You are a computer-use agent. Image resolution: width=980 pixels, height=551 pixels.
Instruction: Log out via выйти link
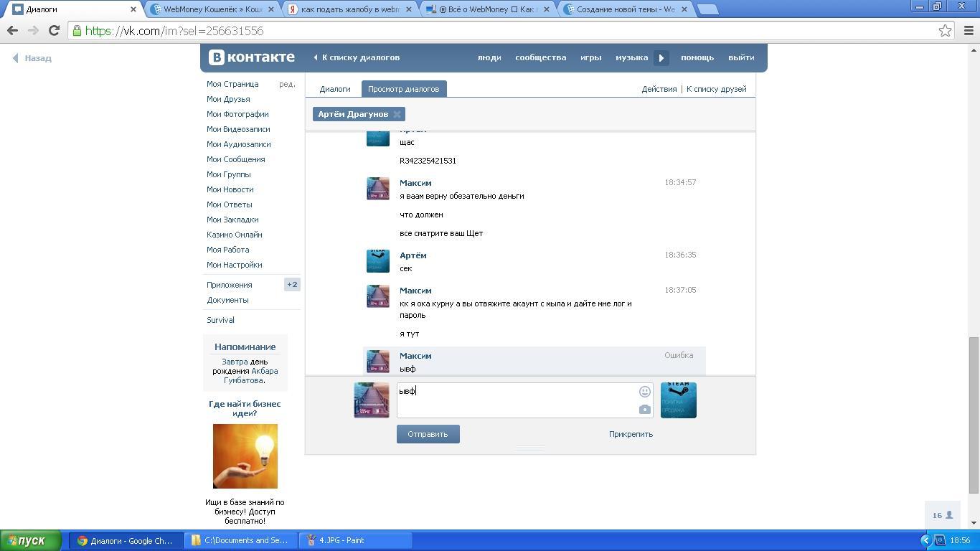tap(741, 57)
